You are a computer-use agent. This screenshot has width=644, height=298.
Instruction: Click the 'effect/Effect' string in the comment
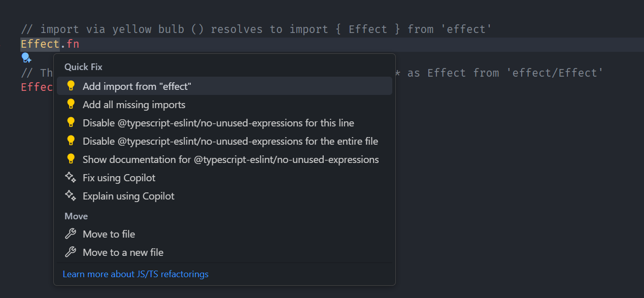pos(554,73)
